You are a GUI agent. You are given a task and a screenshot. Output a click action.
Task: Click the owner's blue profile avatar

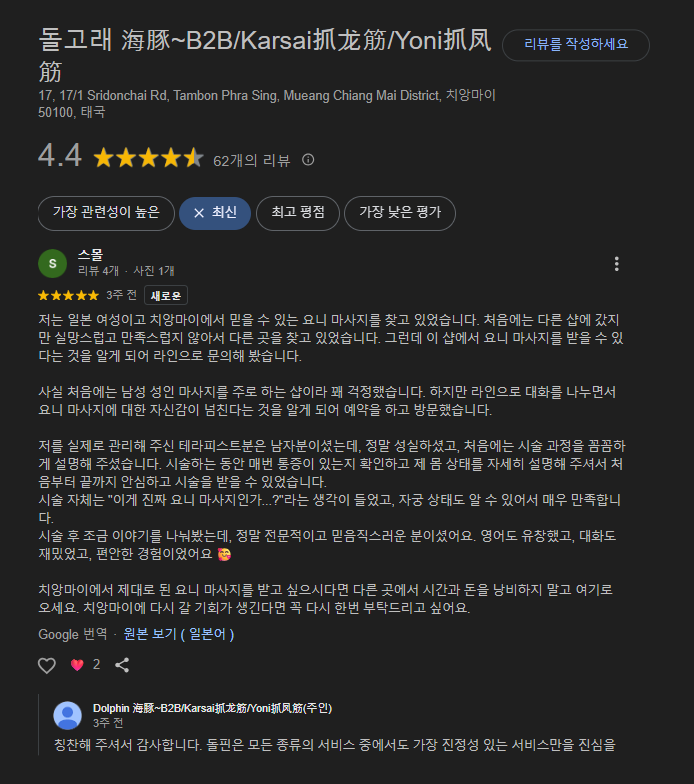pyautogui.click(x=68, y=716)
